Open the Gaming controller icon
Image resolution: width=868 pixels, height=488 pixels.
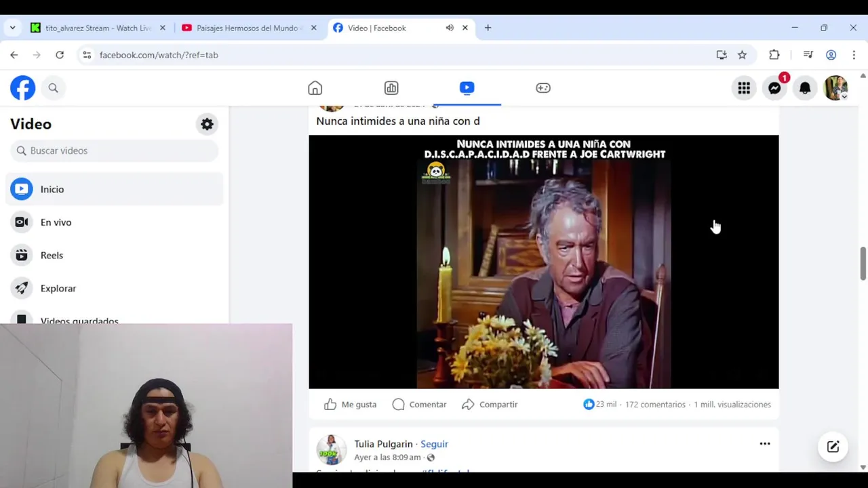pos(543,88)
